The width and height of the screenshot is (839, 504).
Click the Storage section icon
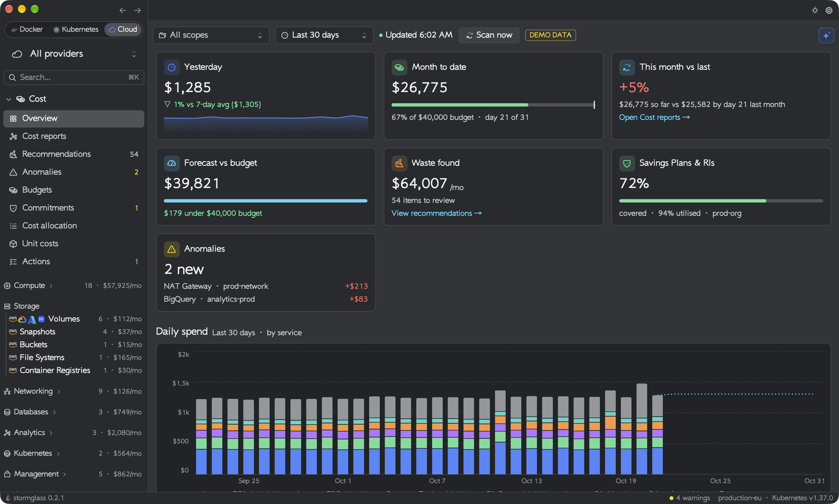pyautogui.click(x=7, y=306)
